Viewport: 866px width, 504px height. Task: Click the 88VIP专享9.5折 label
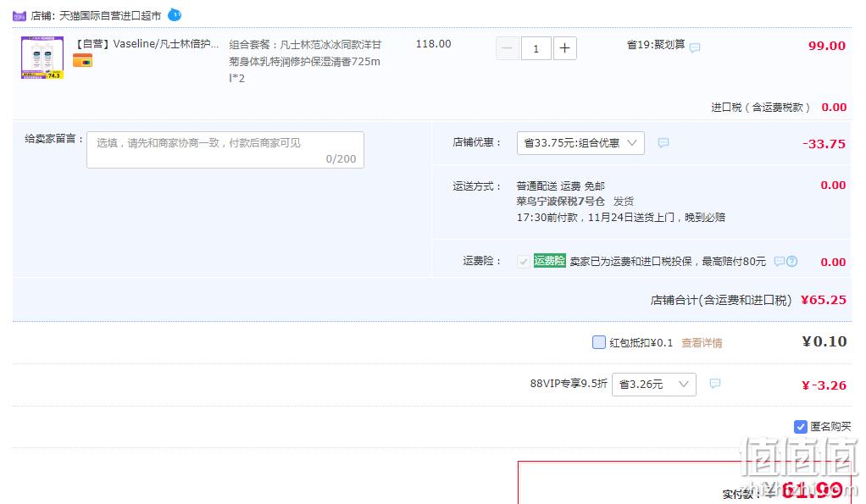569,383
